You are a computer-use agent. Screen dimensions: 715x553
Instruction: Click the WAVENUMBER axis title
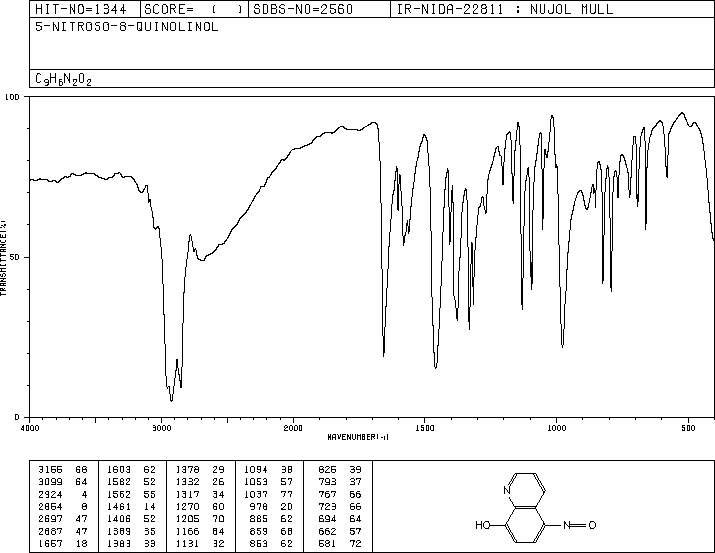[358, 437]
